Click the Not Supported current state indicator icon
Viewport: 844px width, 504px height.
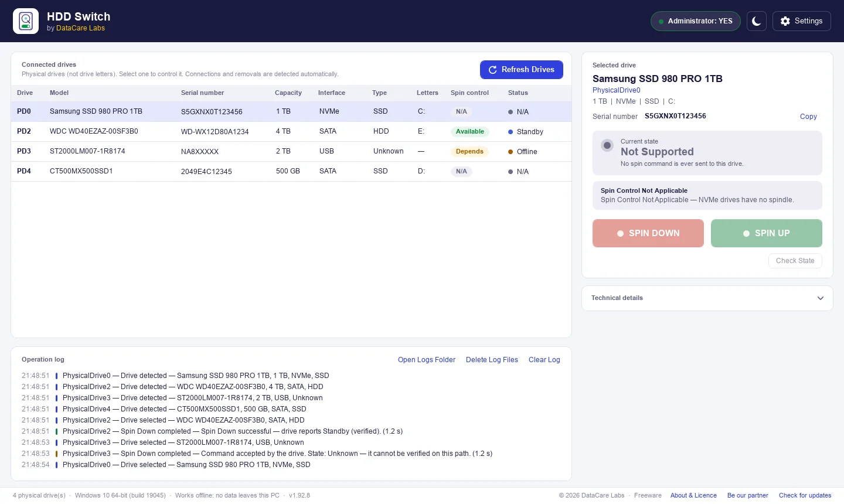pos(607,145)
